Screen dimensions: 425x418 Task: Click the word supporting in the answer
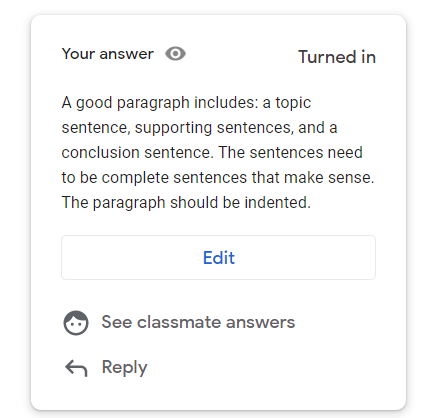click(173, 128)
